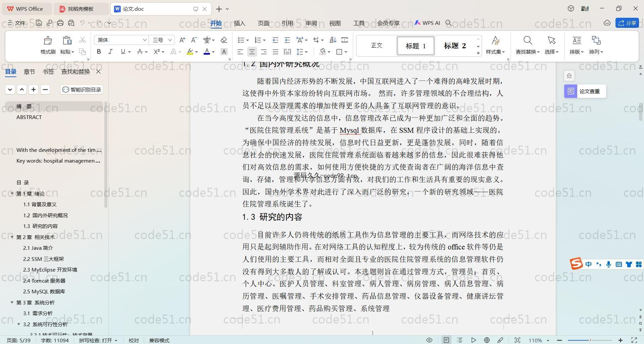Toggle align right

click(264, 52)
